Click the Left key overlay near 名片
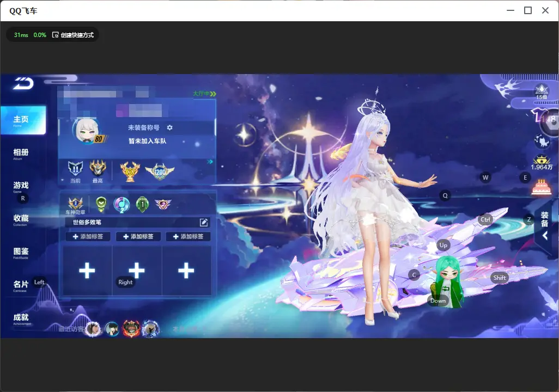Screen dimensions: 559x392 click(x=39, y=282)
